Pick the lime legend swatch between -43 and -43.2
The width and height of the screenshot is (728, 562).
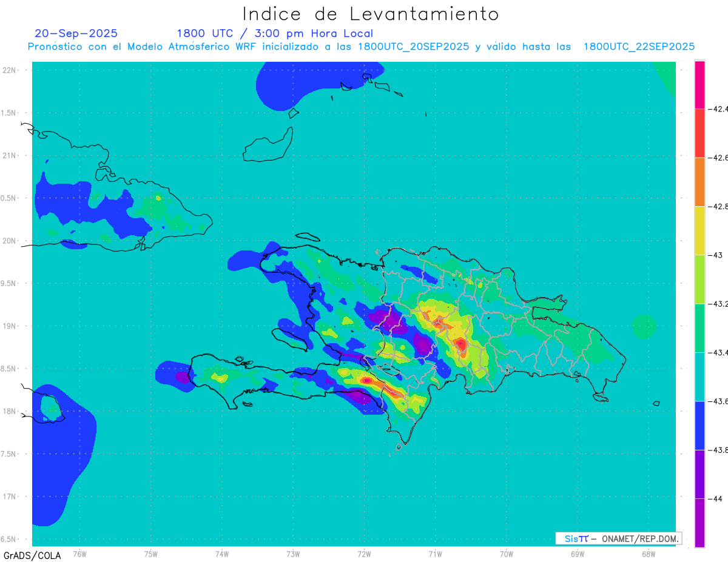coord(699,279)
